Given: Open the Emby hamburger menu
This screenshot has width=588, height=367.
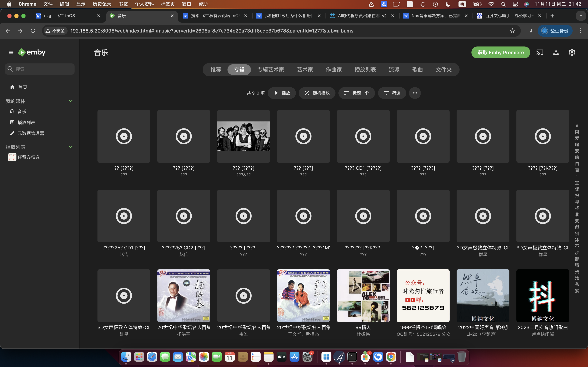Looking at the screenshot, I should click(x=11, y=52).
